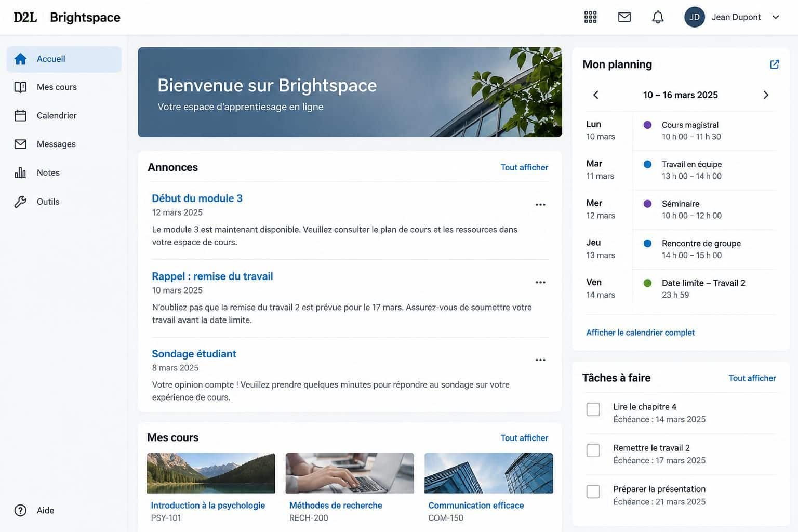Go to next week in Mon planning
The image size is (798, 532).
coord(766,95)
